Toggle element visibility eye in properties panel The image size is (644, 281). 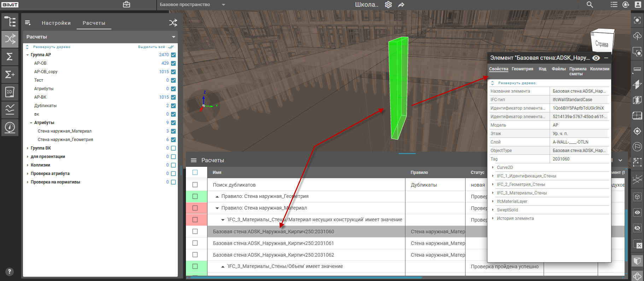point(596,58)
